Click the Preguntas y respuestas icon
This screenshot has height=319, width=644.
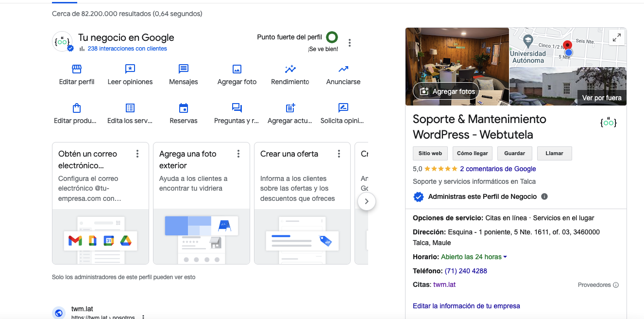tap(237, 108)
